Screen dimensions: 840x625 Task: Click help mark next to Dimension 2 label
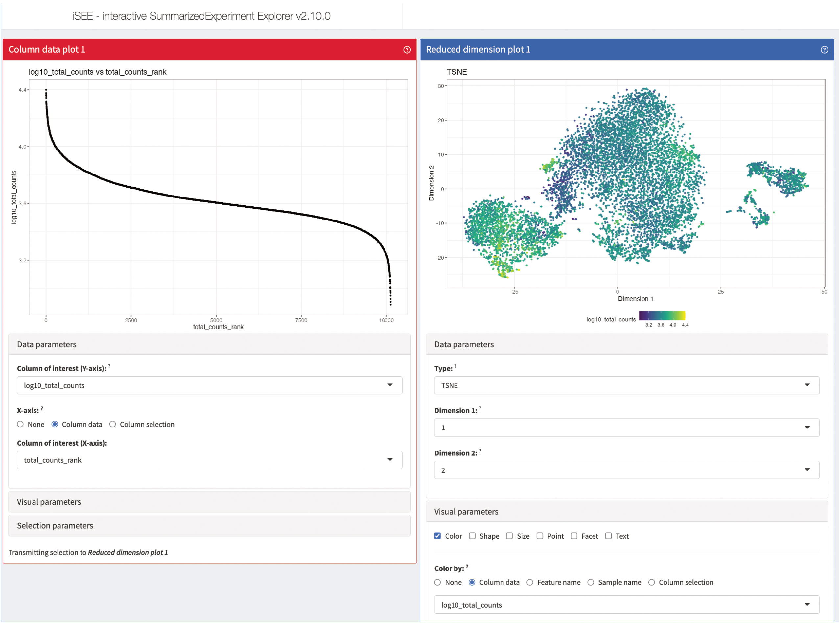point(480,451)
